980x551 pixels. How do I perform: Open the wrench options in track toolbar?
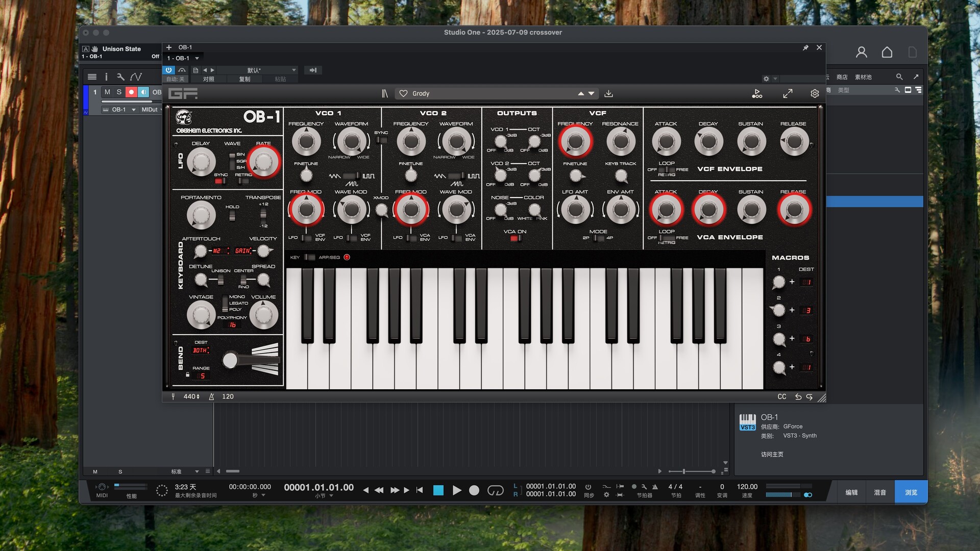(120, 77)
